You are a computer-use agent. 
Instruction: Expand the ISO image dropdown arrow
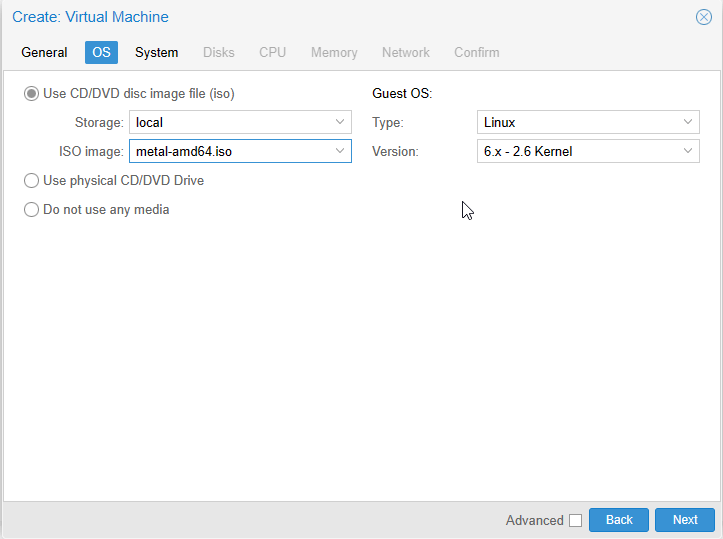(340, 151)
